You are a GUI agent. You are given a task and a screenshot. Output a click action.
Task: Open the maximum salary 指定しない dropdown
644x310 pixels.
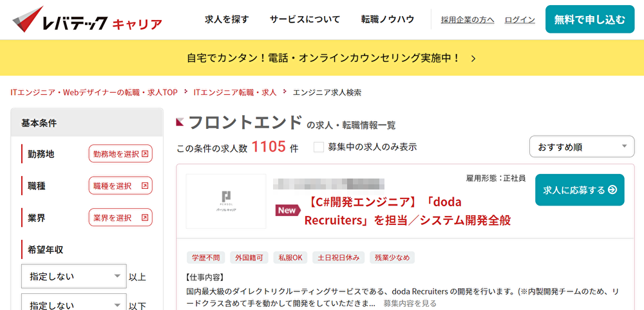tap(72, 303)
